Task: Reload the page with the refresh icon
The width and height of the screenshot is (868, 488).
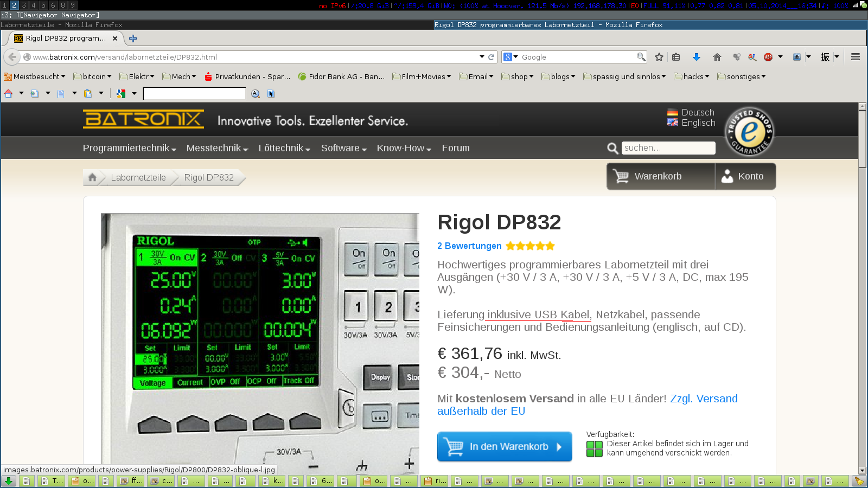Action: click(492, 57)
